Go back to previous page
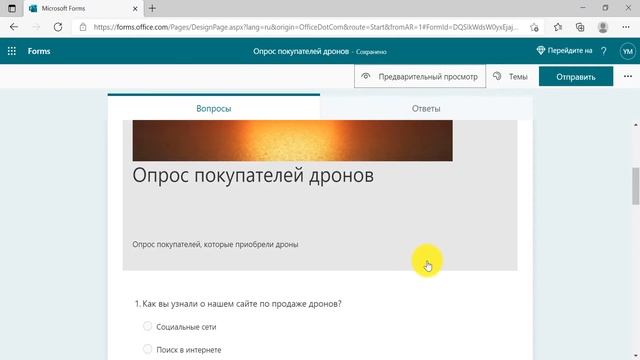Image resolution: width=640 pixels, height=360 pixels. (14, 27)
